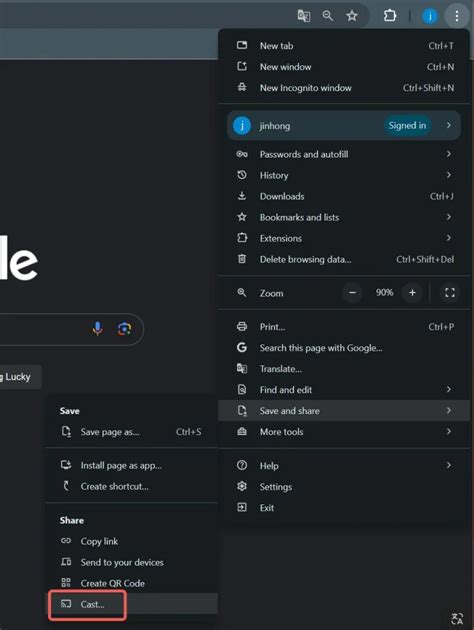The width and height of the screenshot is (474, 630).
Task: Click the QR code icon in Share section
Action: pos(66,583)
